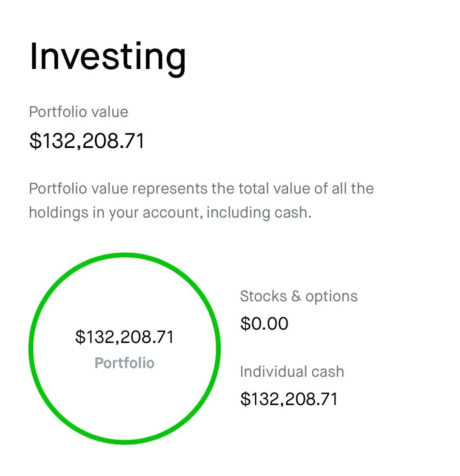Screen dimensions: 460x476
Task: Select the 'Individual cash' label
Action: point(292,372)
